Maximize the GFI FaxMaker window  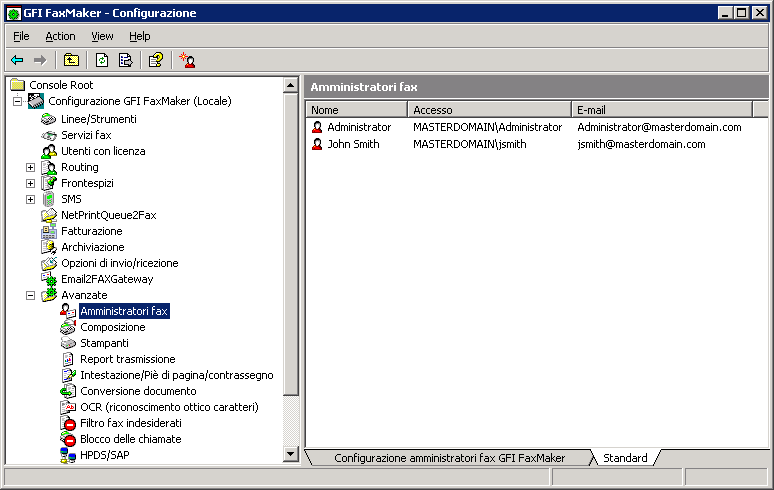tap(741, 13)
